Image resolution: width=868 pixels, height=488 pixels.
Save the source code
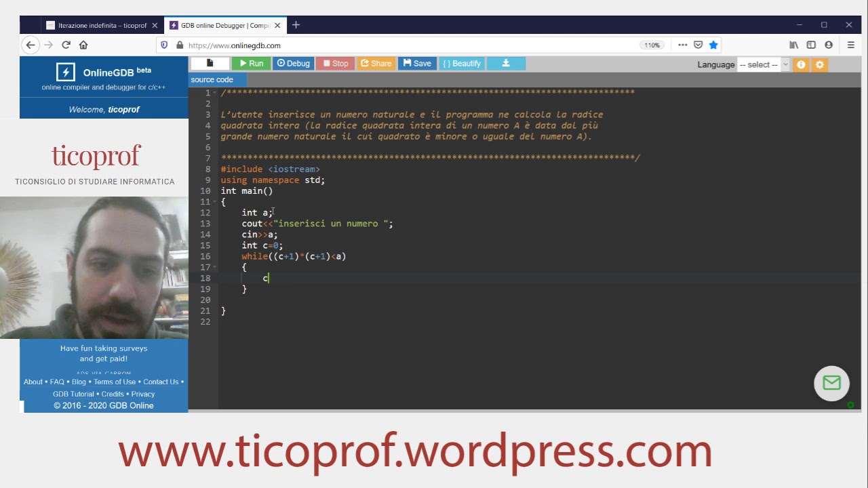417,63
